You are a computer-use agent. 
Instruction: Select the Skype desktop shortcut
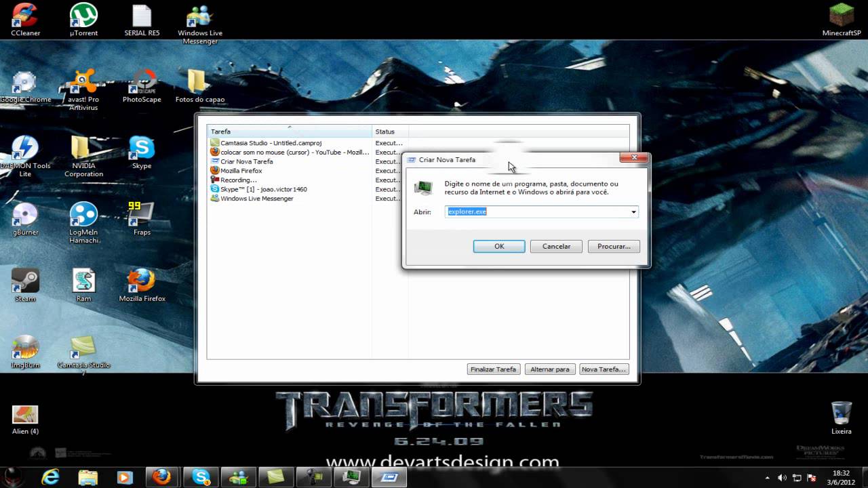point(142,153)
